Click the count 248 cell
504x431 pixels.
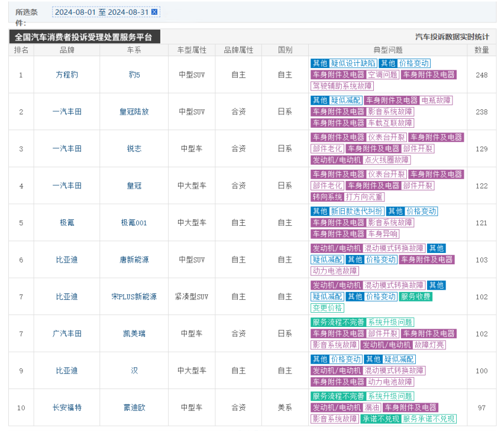coord(482,75)
